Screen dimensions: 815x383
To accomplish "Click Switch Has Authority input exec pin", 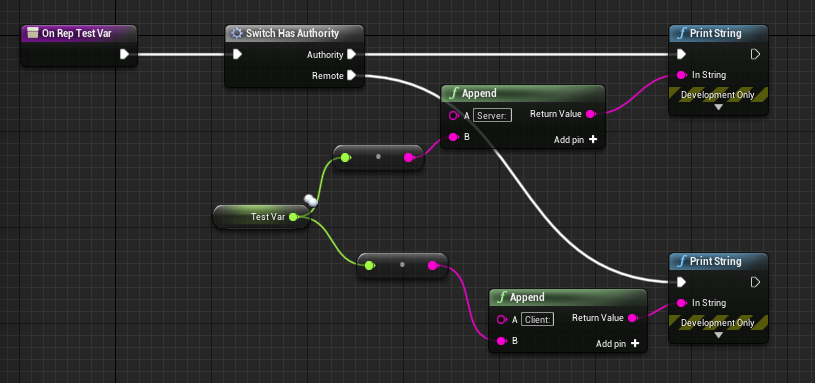I will [237, 54].
